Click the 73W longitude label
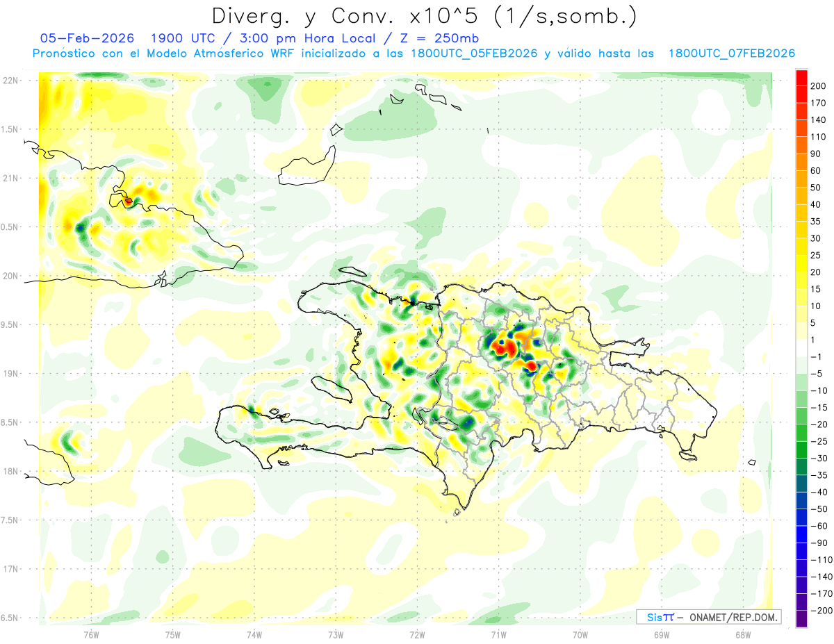834x644 pixels. click(x=336, y=634)
